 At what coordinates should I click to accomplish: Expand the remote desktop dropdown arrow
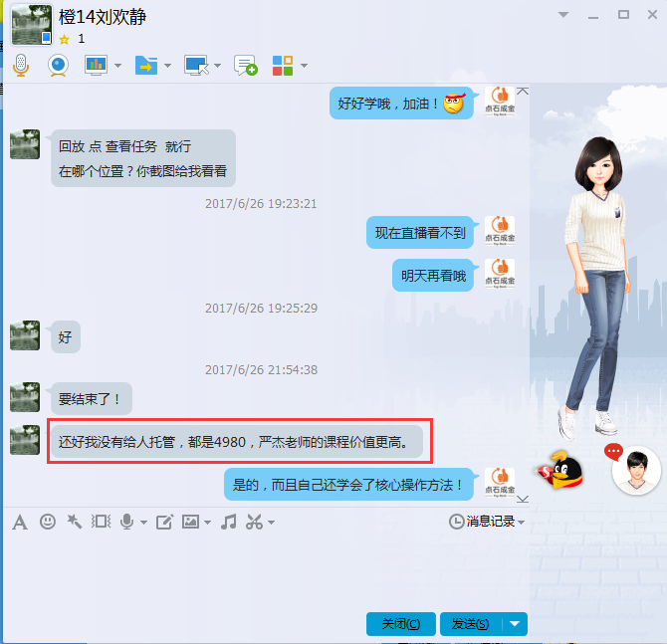click(x=217, y=66)
